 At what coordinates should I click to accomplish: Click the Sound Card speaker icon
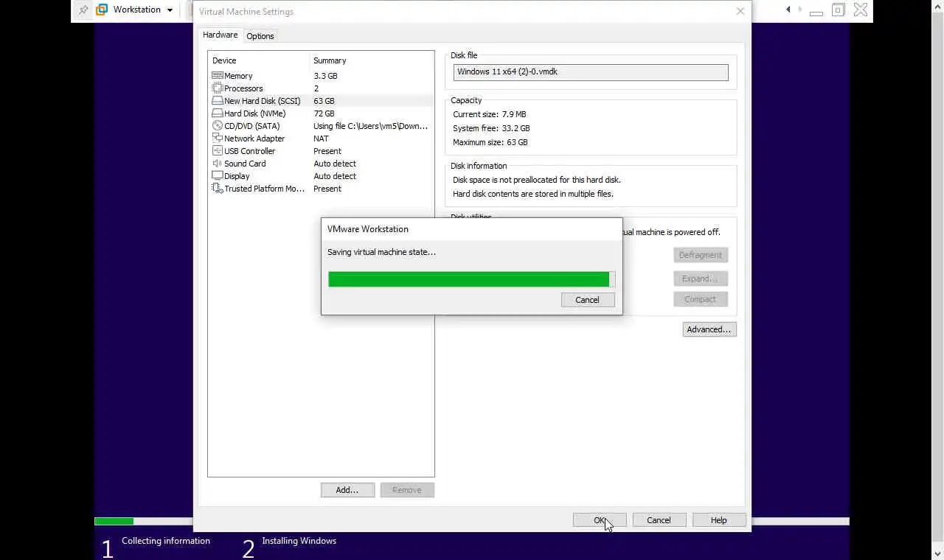(x=218, y=164)
